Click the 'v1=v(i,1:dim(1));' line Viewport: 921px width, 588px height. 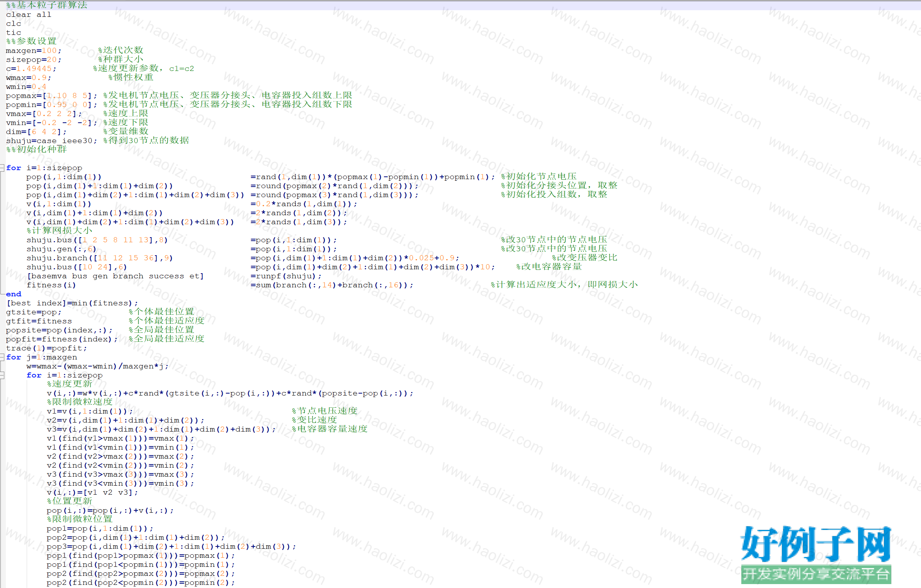(90, 411)
